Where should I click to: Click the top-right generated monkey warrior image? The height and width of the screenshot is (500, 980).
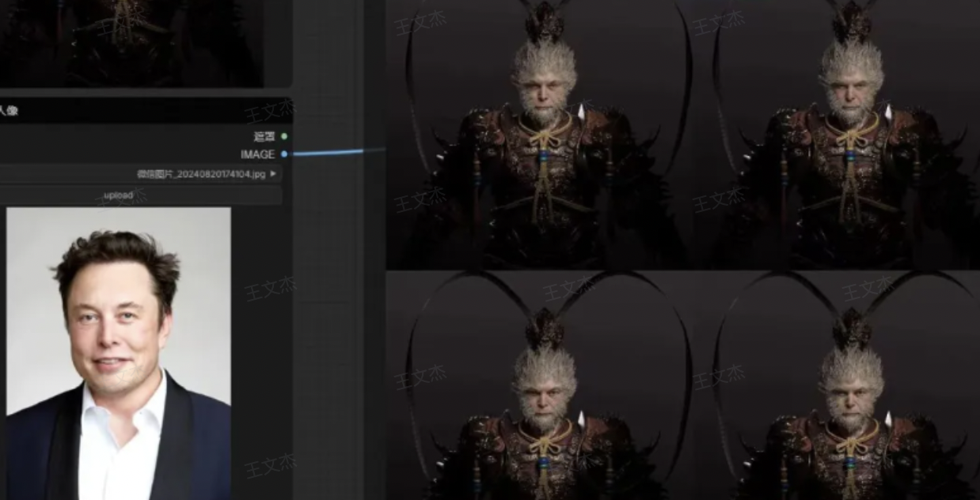[x=838, y=134]
